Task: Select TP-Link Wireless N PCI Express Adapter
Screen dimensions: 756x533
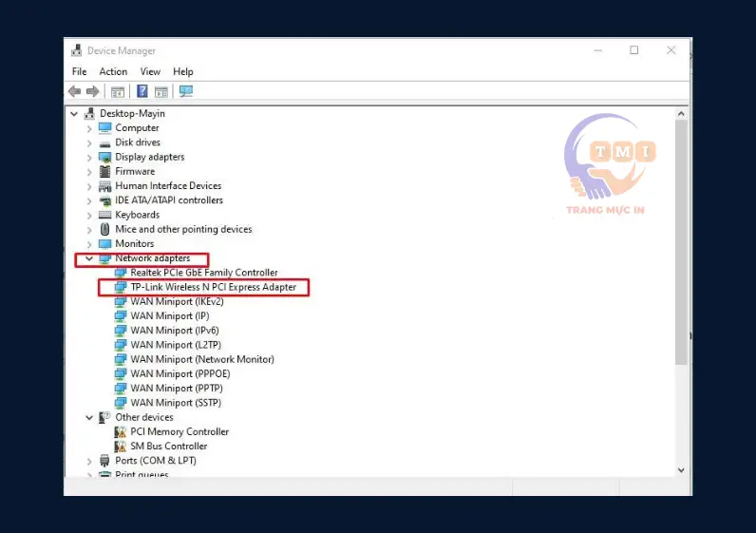Action: pos(213,288)
